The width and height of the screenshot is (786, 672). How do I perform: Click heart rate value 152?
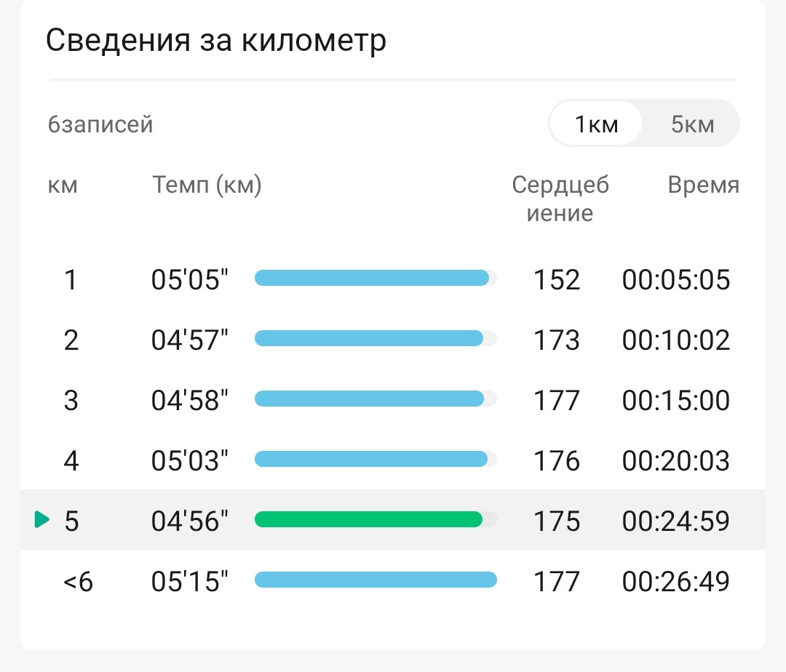tap(557, 279)
